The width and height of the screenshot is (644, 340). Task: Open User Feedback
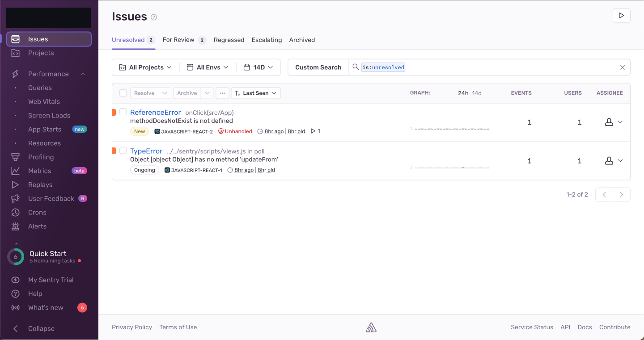point(49,198)
